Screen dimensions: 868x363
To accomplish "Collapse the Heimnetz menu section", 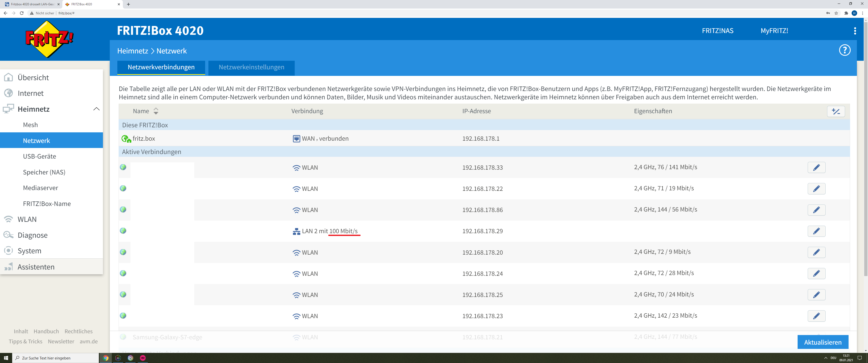I will click(96, 109).
